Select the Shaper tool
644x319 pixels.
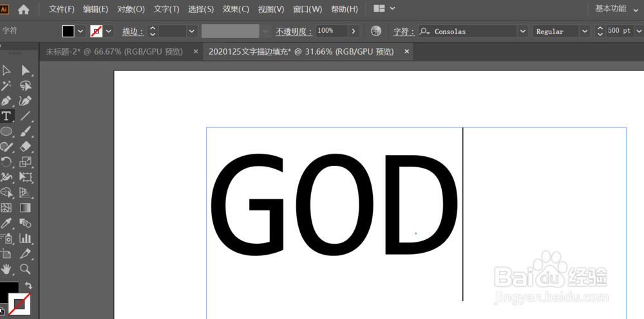(6, 147)
